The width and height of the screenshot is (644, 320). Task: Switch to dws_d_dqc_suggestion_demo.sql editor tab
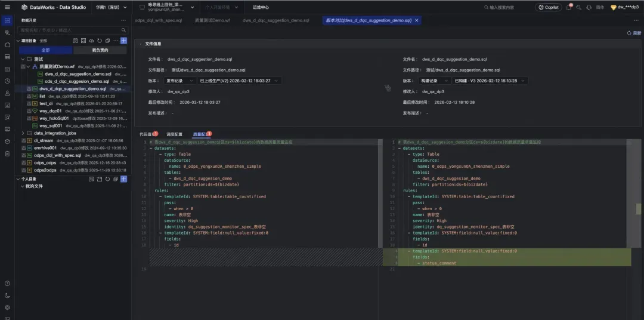tap(275, 20)
